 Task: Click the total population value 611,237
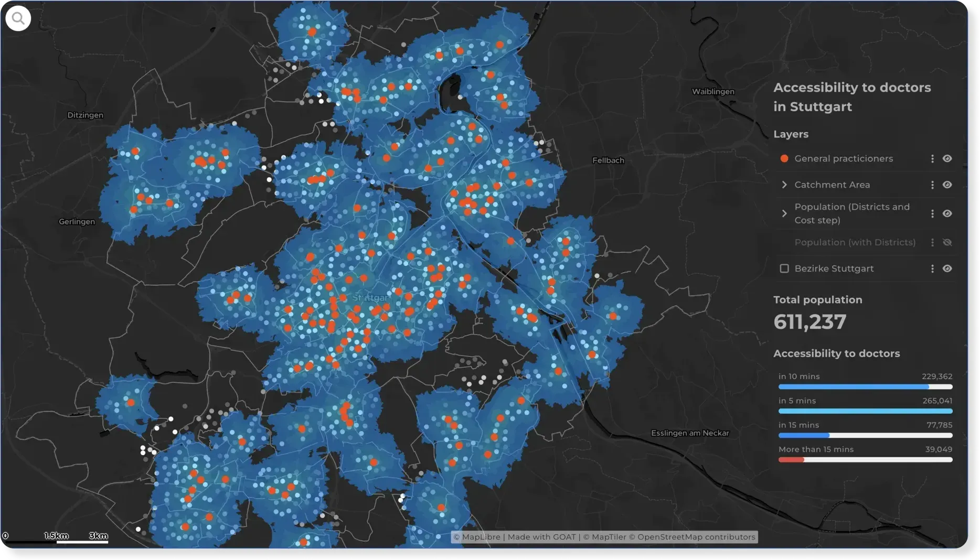809,322
